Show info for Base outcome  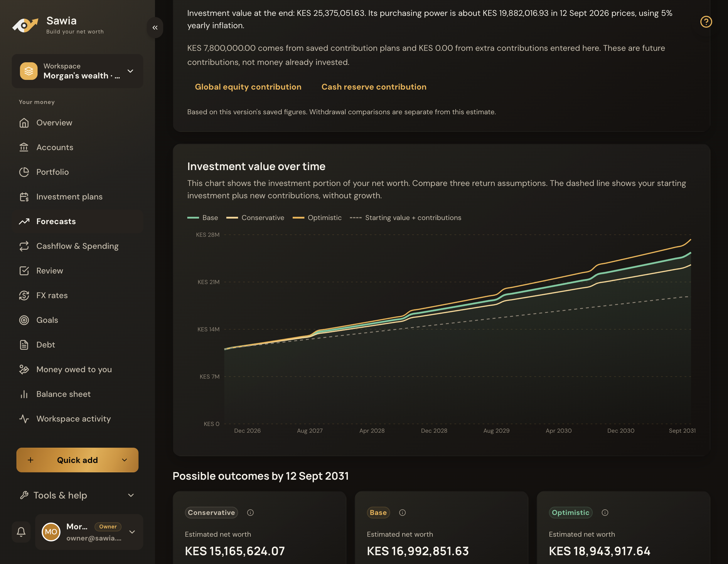(x=402, y=513)
